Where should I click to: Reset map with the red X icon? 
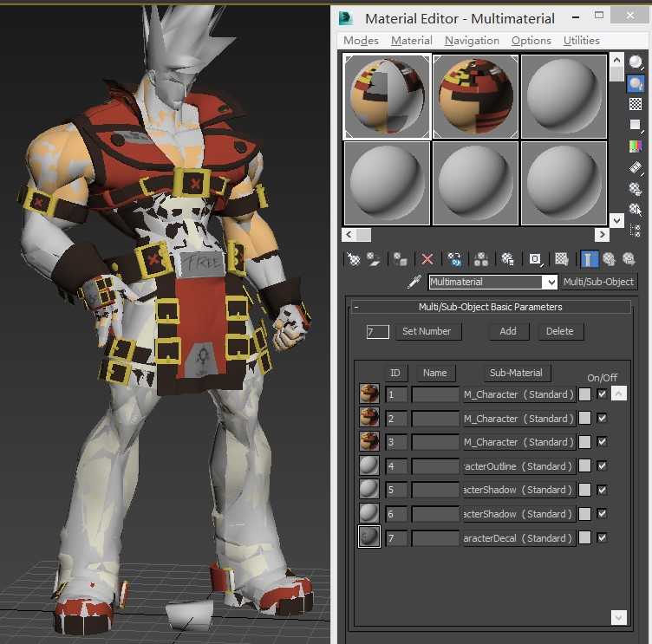427,259
